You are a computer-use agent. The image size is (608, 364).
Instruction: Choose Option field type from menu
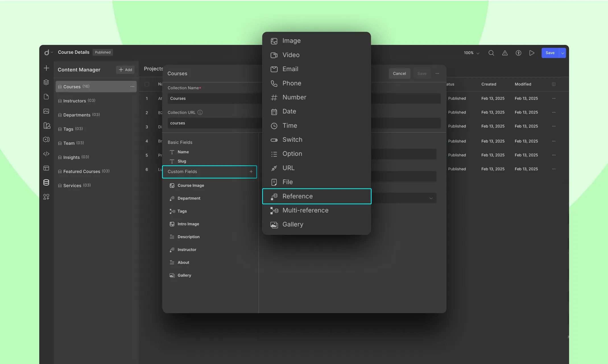(317, 154)
